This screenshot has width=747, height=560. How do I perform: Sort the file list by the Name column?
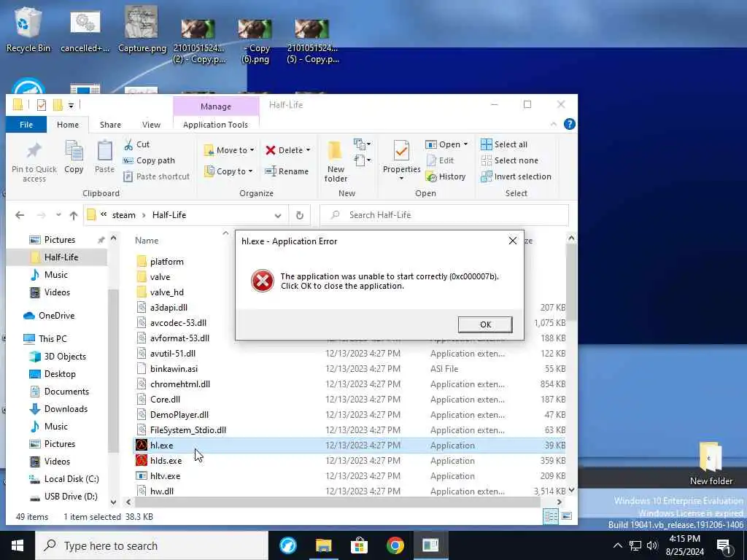(x=146, y=241)
